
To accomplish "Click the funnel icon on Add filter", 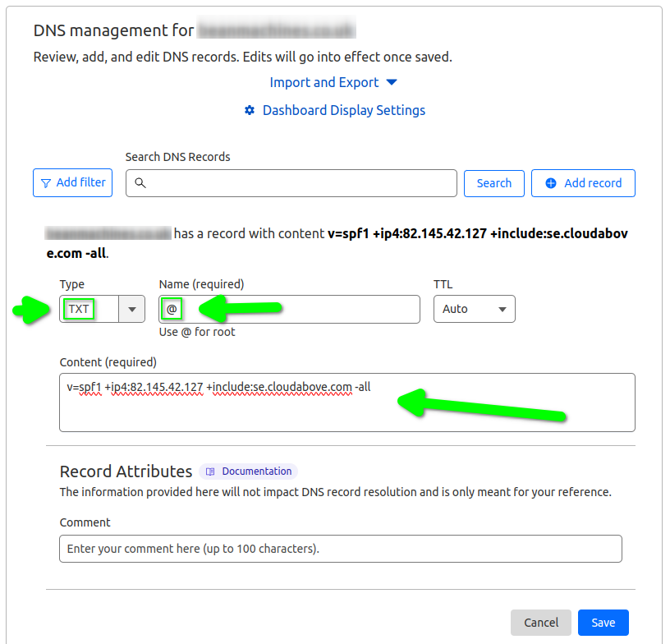I will click(46, 182).
